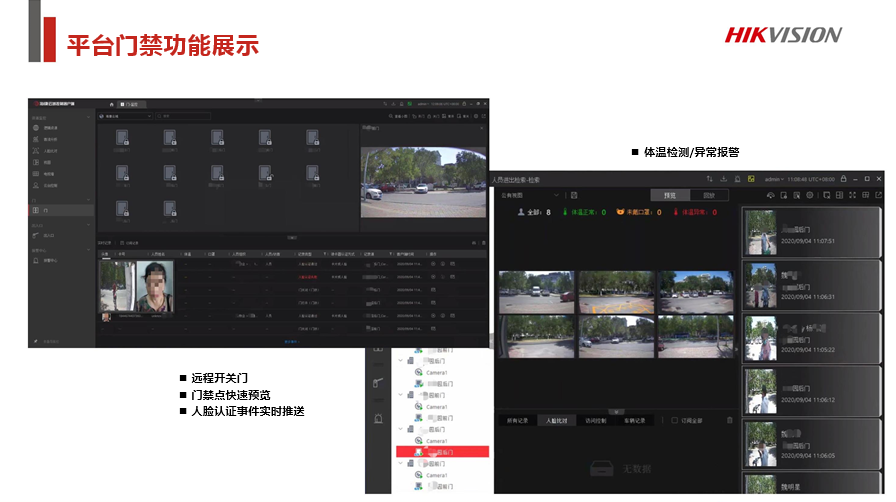This screenshot has height=502, width=896.
Task: Collapse the tree node below the red row
Action: tap(401, 463)
